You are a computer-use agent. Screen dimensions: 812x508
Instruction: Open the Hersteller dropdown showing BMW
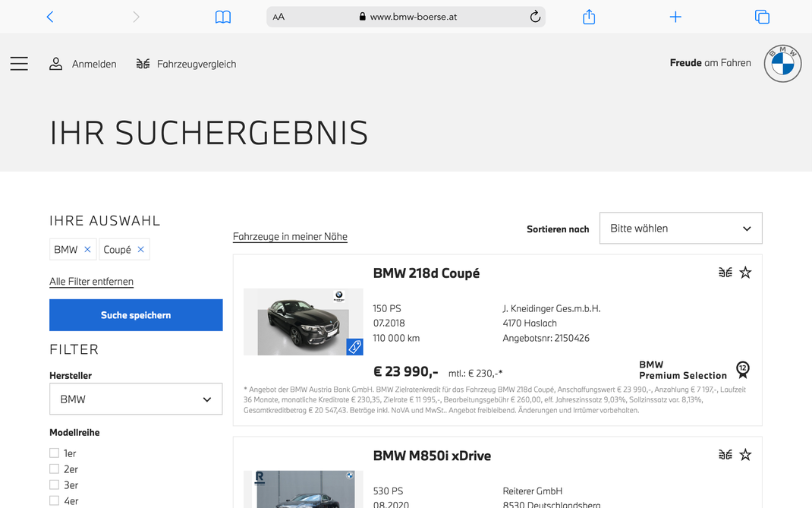coord(136,399)
